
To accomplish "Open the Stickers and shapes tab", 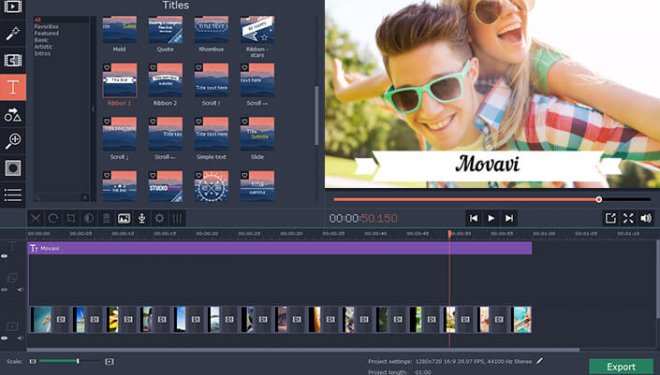I will coord(13,114).
